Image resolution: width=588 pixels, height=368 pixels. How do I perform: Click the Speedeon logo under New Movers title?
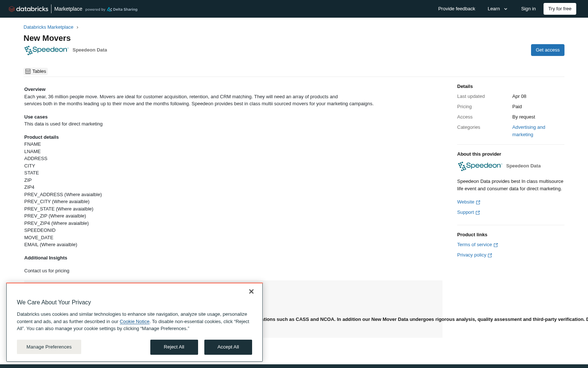[x=46, y=50]
